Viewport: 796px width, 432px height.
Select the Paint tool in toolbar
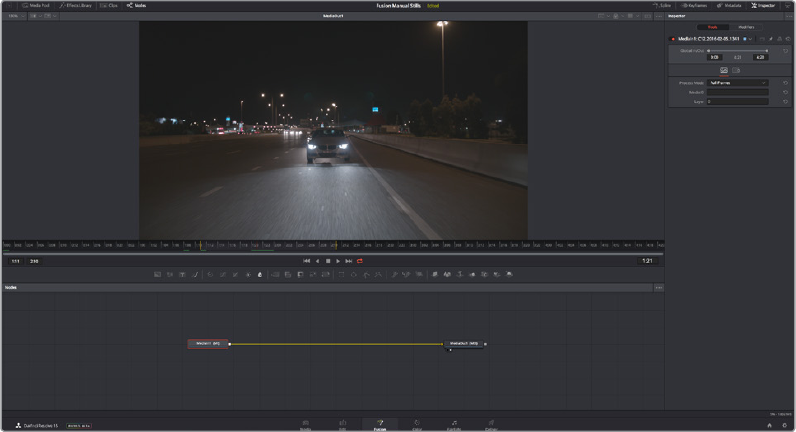(195, 274)
